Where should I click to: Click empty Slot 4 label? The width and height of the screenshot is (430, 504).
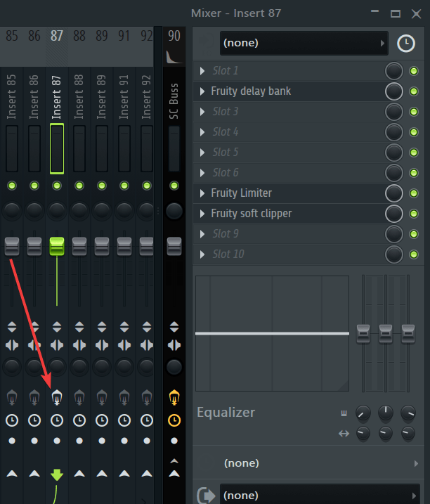[x=226, y=132]
